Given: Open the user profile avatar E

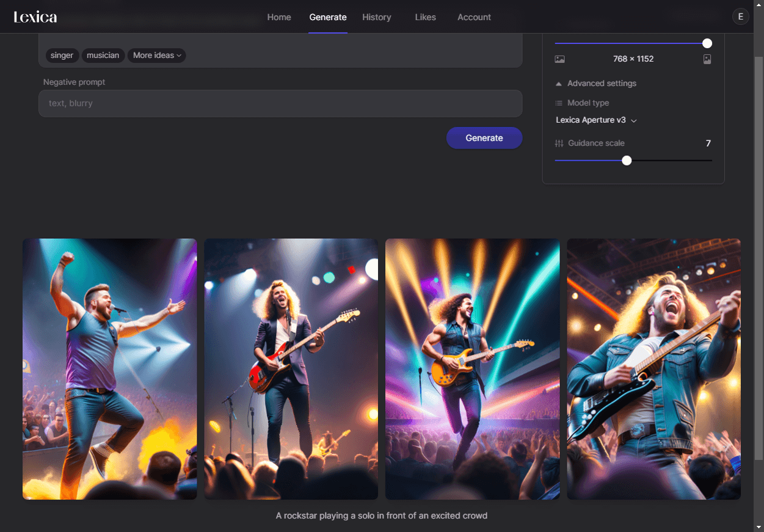Looking at the screenshot, I should (x=740, y=17).
